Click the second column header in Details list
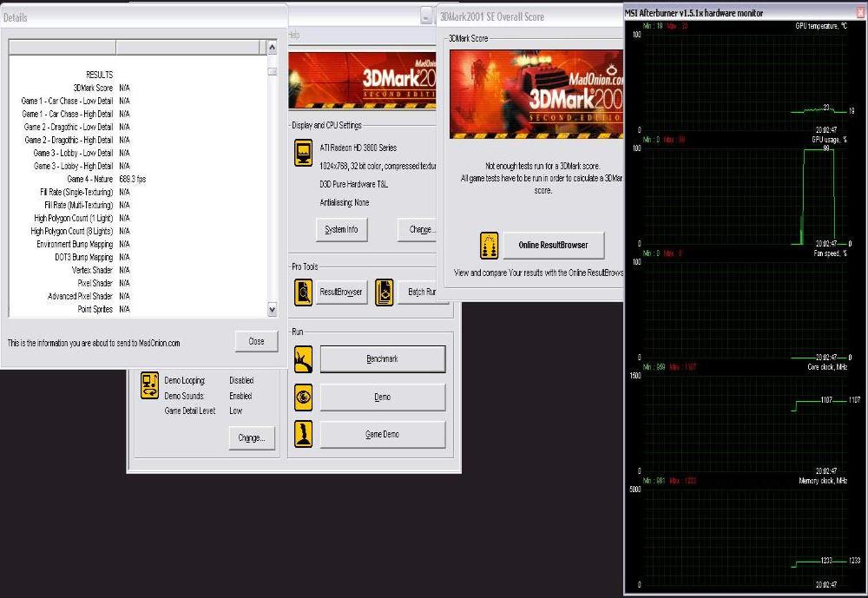 pos(187,47)
